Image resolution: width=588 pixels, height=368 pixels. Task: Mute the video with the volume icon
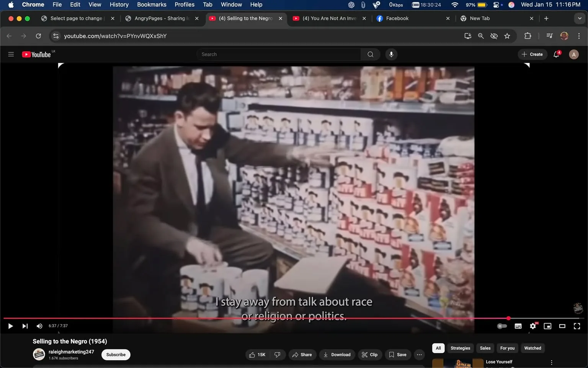point(39,326)
